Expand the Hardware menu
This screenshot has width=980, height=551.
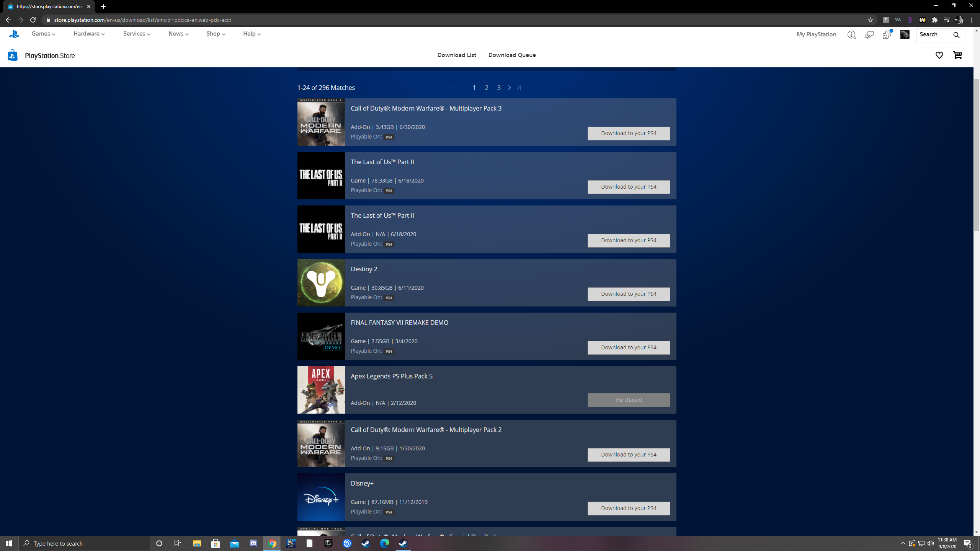point(89,34)
